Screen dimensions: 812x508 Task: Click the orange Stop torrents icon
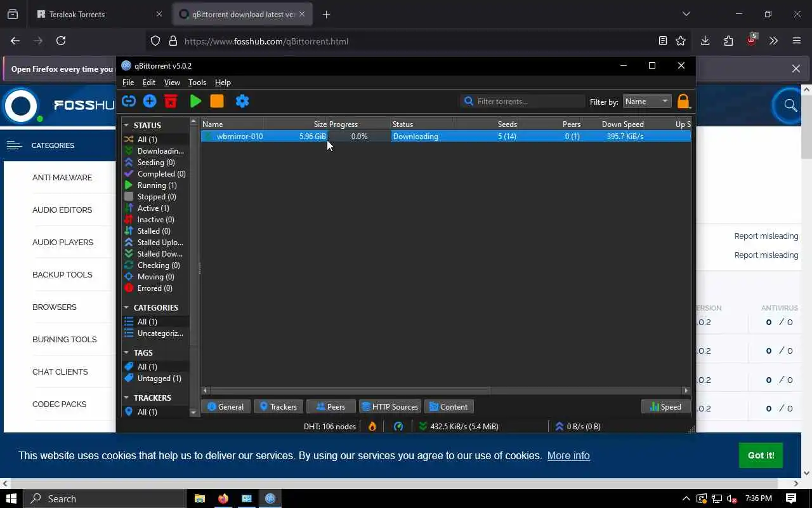[x=217, y=101]
